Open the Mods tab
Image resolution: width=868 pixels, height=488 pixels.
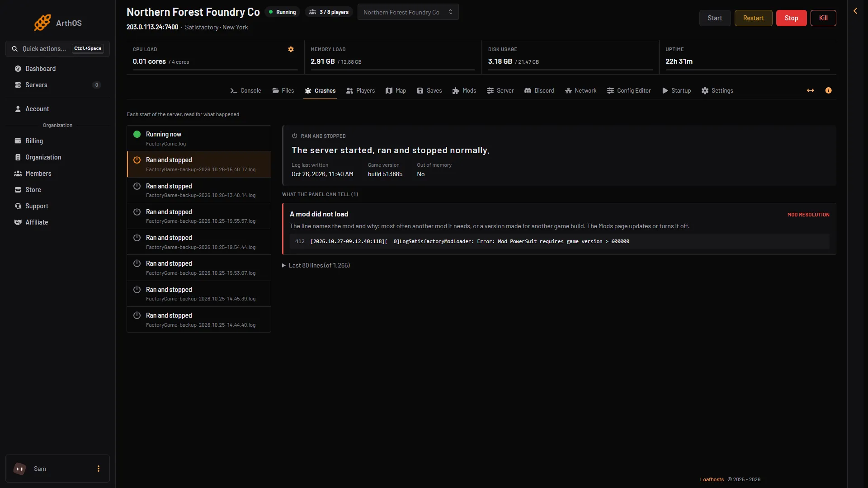click(x=464, y=91)
